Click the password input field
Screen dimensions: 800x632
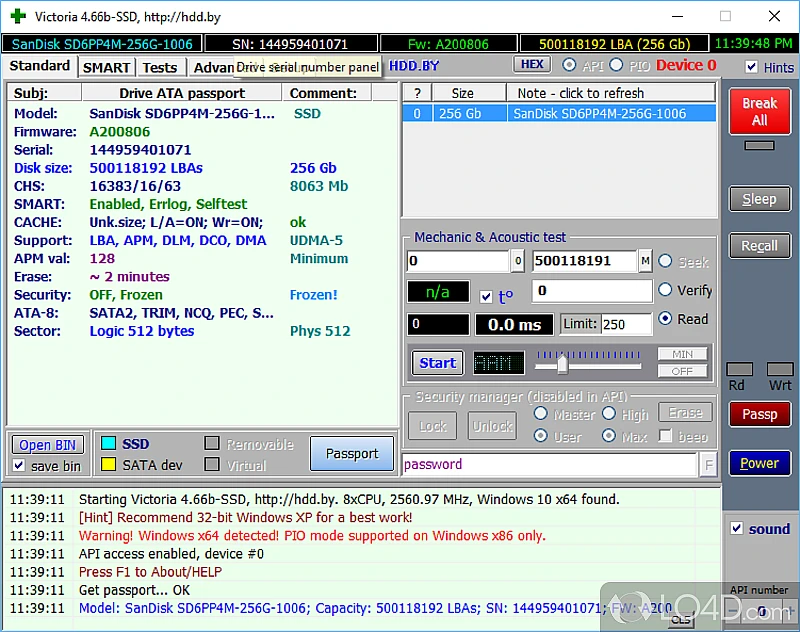[x=550, y=465]
